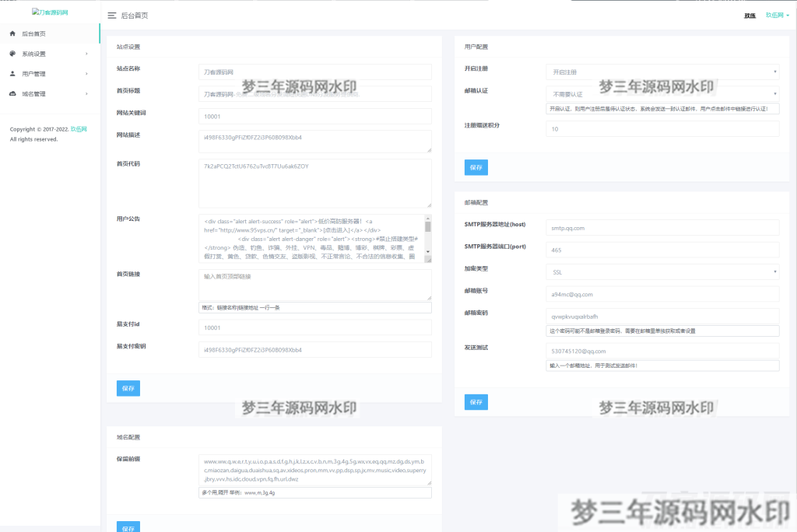Click the palette icon for 系统设置
The width and height of the screenshot is (797, 532).
[x=12, y=54]
